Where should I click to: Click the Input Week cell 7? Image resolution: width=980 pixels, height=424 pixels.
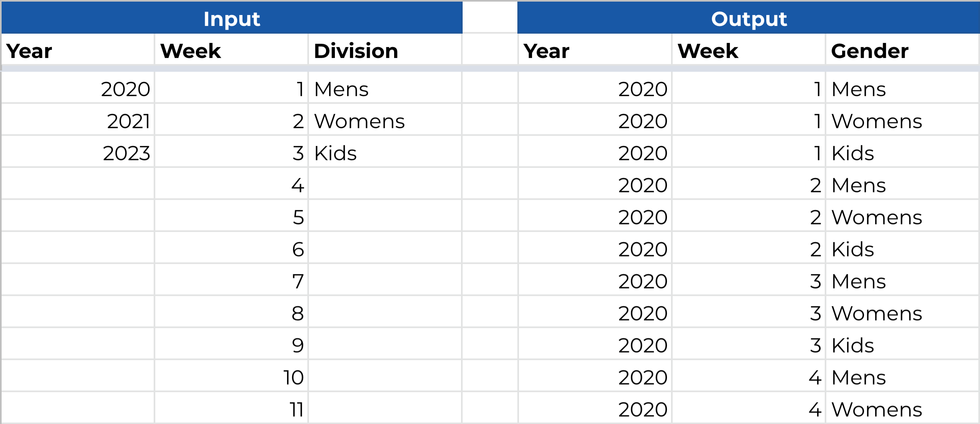[x=232, y=280]
